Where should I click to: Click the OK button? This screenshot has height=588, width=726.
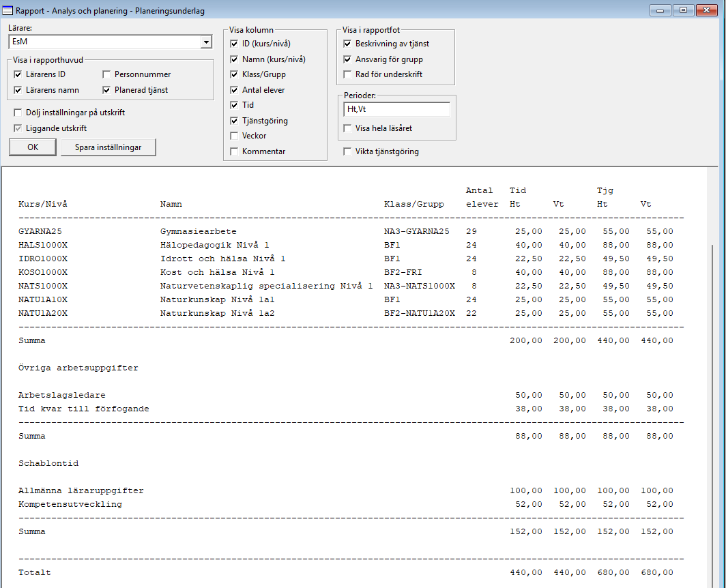click(33, 147)
